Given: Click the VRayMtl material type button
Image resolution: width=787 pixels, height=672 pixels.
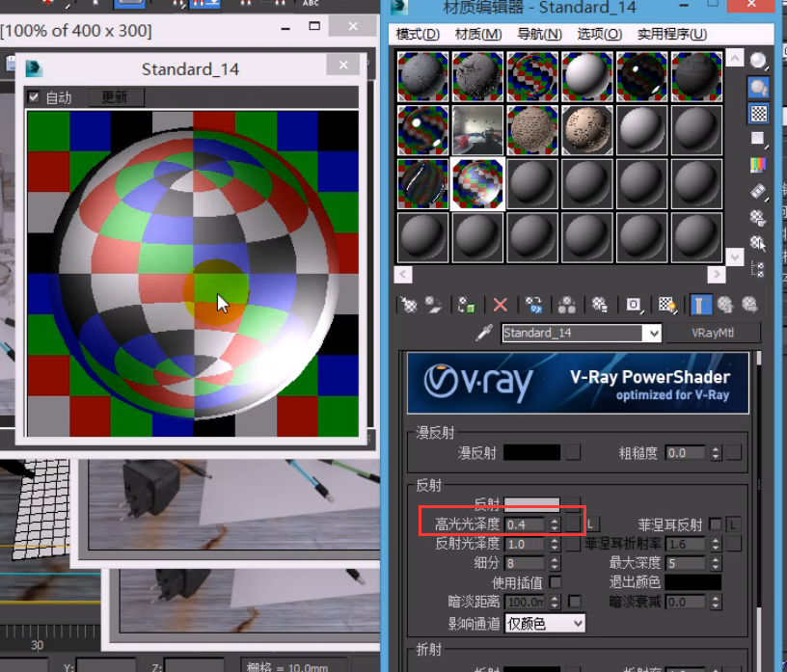Looking at the screenshot, I should (712, 333).
